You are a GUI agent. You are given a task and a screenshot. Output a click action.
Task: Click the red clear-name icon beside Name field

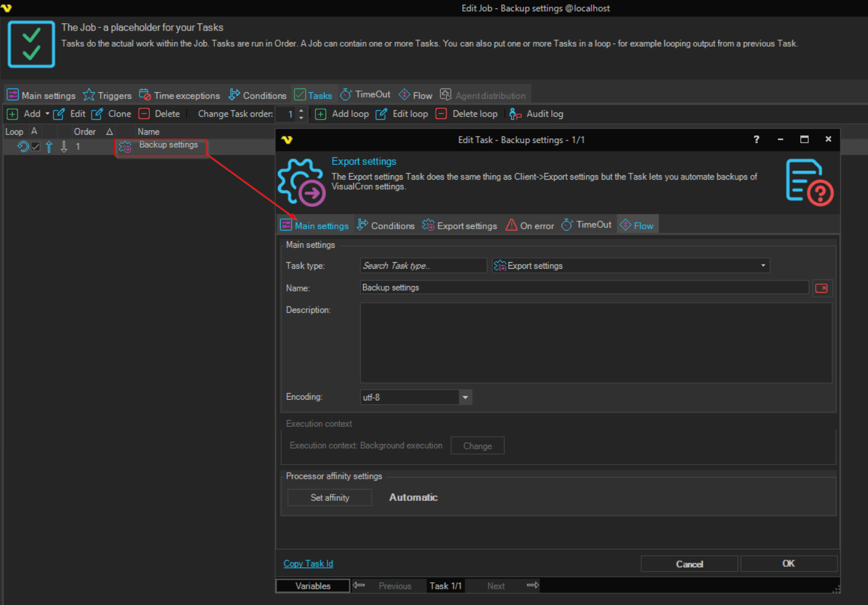(822, 288)
